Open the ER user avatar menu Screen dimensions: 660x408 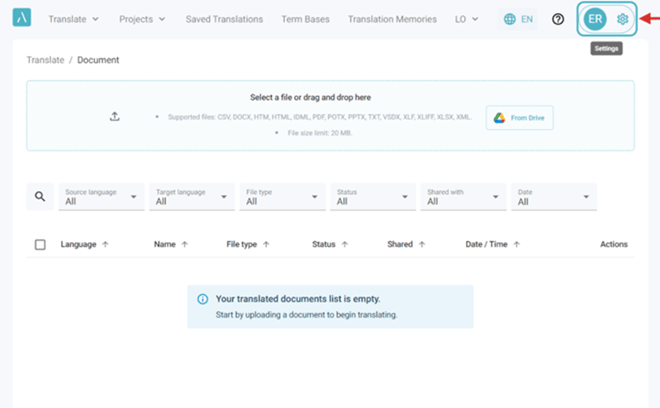coord(595,19)
